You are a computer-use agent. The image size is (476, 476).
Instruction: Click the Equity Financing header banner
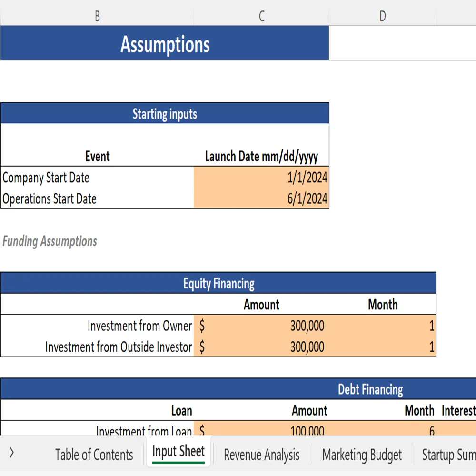[219, 283]
